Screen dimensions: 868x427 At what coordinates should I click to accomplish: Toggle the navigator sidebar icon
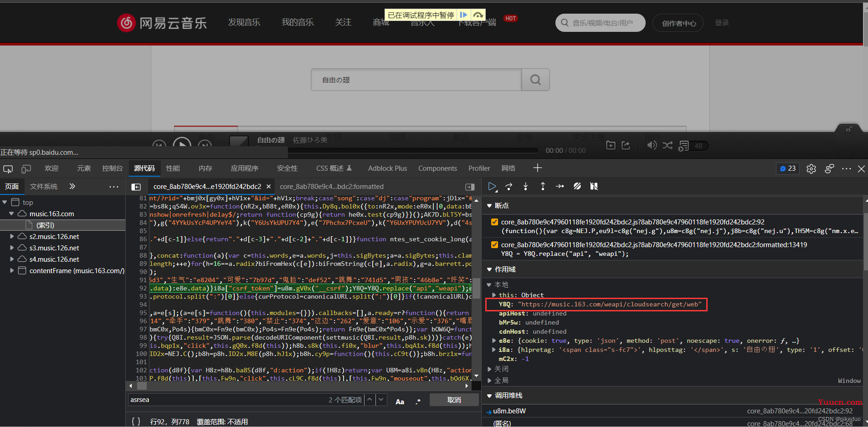[136, 187]
